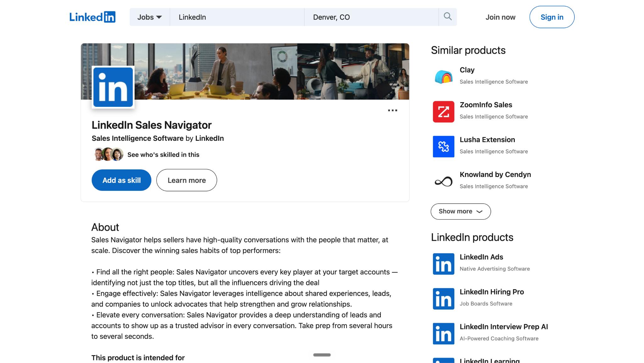Open Lusha Extension product link
The height and width of the screenshot is (363, 644).
(487, 140)
